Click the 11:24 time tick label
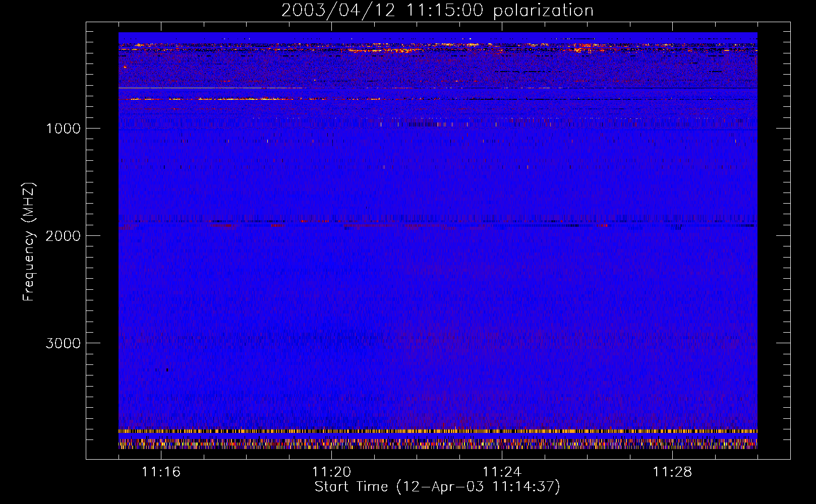Image resolution: width=816 pixels, height=504 pixels. tap(502, 472)
